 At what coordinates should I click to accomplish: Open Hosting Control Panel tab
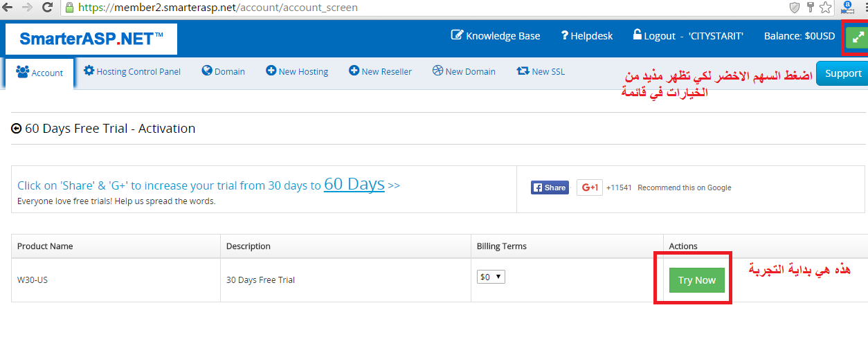pos(132,71)
